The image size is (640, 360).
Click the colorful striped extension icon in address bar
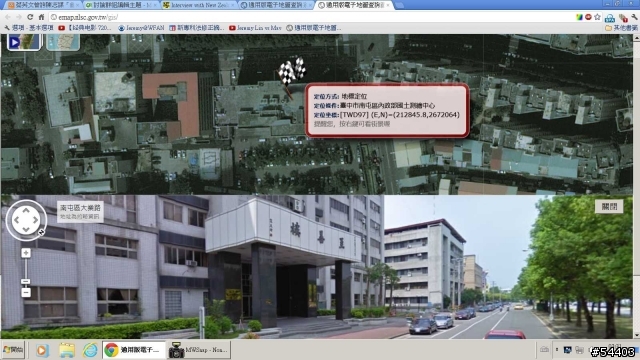579,17
